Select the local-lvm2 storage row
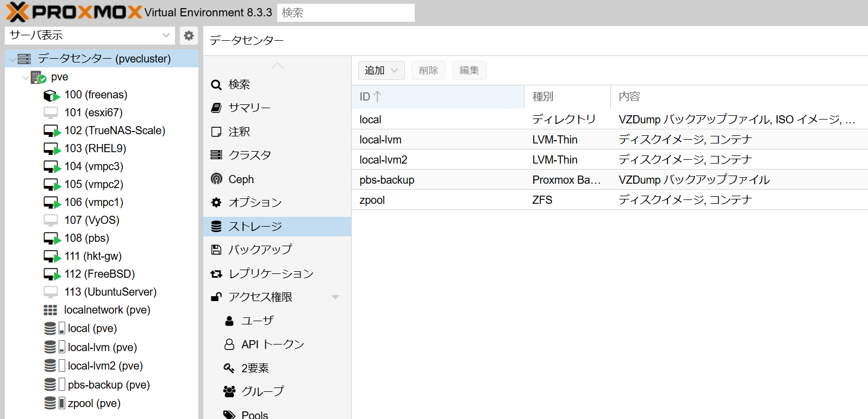 (x=610, y=160)
